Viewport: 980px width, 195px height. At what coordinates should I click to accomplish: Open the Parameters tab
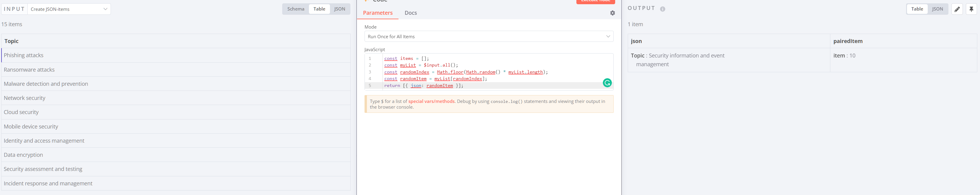point(377,13)
